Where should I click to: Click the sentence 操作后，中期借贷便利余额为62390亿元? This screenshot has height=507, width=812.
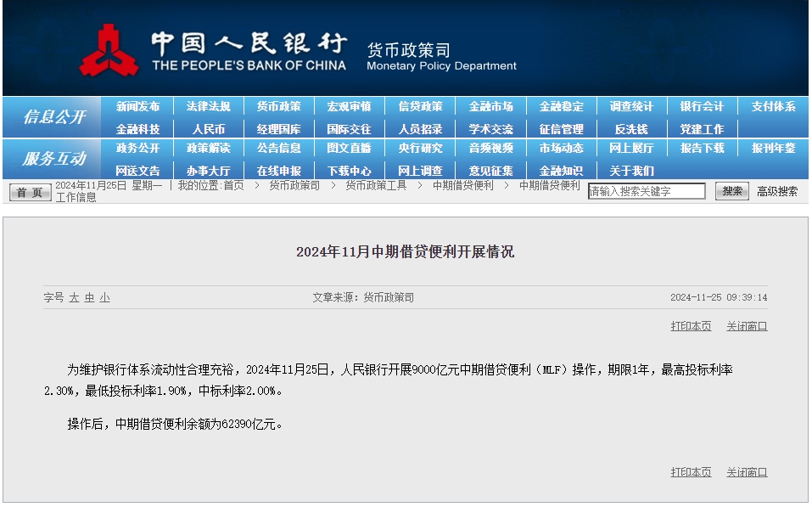pos(175,424)
